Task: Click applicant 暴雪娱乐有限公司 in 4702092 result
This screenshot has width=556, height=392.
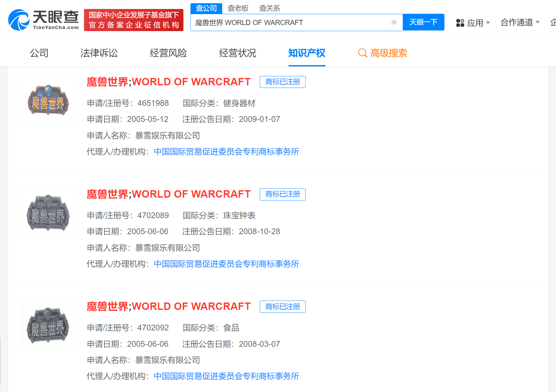Action: [167, 360]
